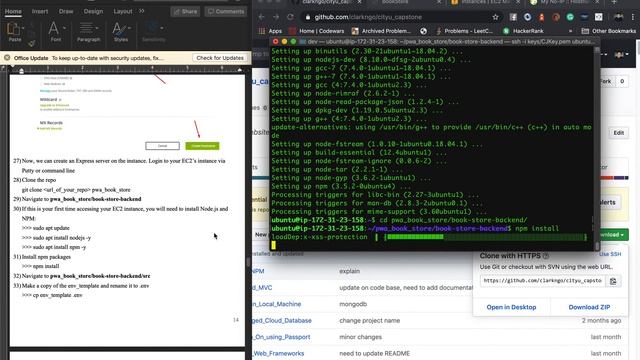Viewport: 640px width, 360px height.
Task: Open the green Clone or download dropdown
Action: click(613, 235)
